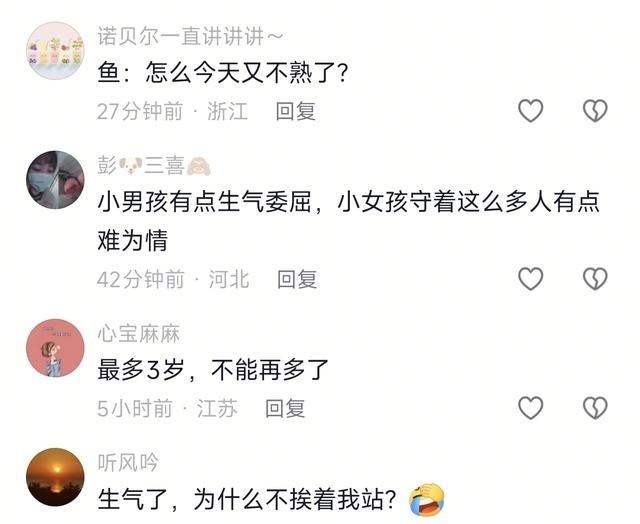Open 心宝麻麻's pink avatar

tap(55, 348)
